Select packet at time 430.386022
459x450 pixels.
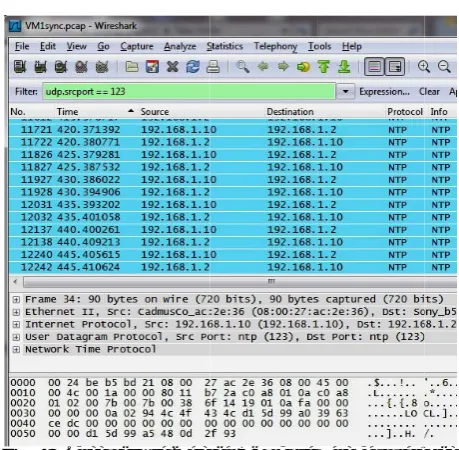(x=233, y=180)
